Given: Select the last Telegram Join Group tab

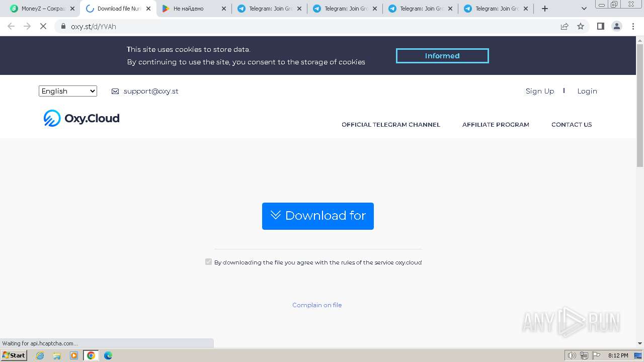Looking at the screenshot, I should [496, 9].
